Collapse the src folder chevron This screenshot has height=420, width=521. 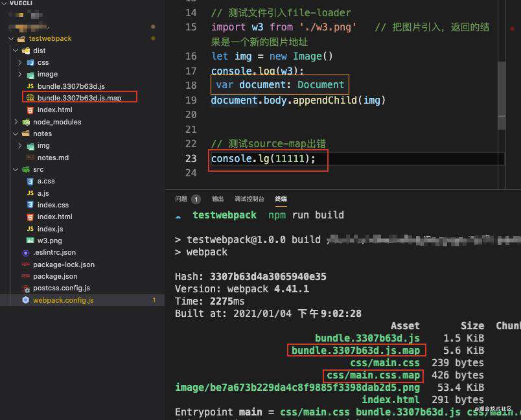coord(16,169)
